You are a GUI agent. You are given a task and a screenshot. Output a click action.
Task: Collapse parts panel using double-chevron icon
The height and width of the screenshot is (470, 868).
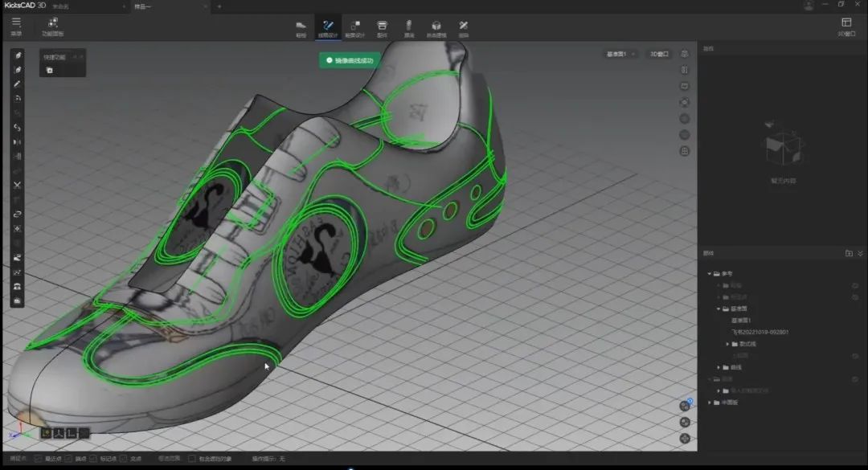861,253
